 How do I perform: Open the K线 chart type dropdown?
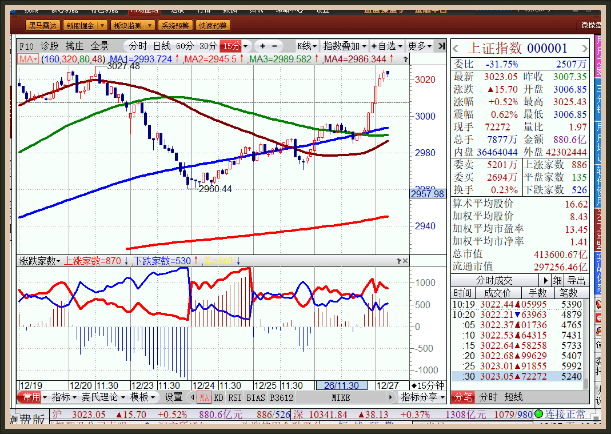pos(307,46)
